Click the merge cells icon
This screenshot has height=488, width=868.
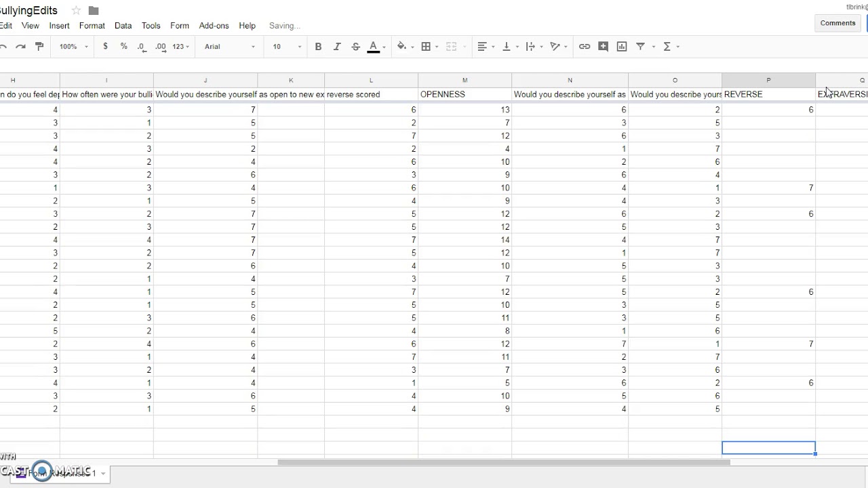452,47
